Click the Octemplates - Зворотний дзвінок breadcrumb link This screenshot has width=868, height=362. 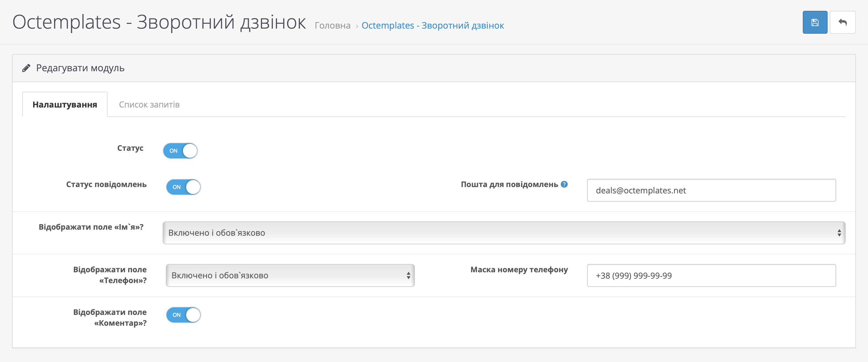433,25
